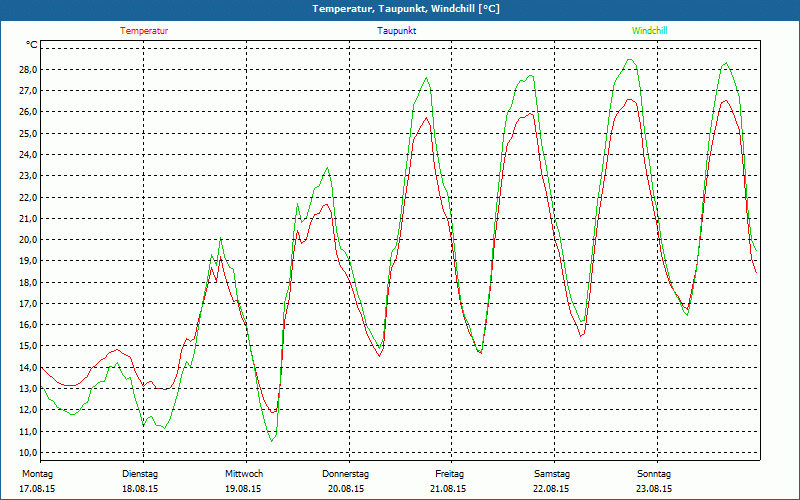800x500 pixels.
Task: Click the date 23.08.15
Action: pos(654,489)
